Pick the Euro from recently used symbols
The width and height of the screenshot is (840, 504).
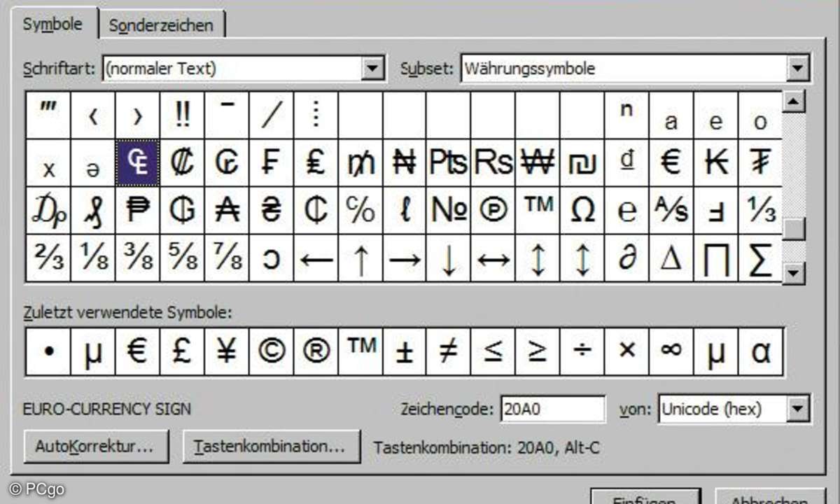[x=137, y=351]
